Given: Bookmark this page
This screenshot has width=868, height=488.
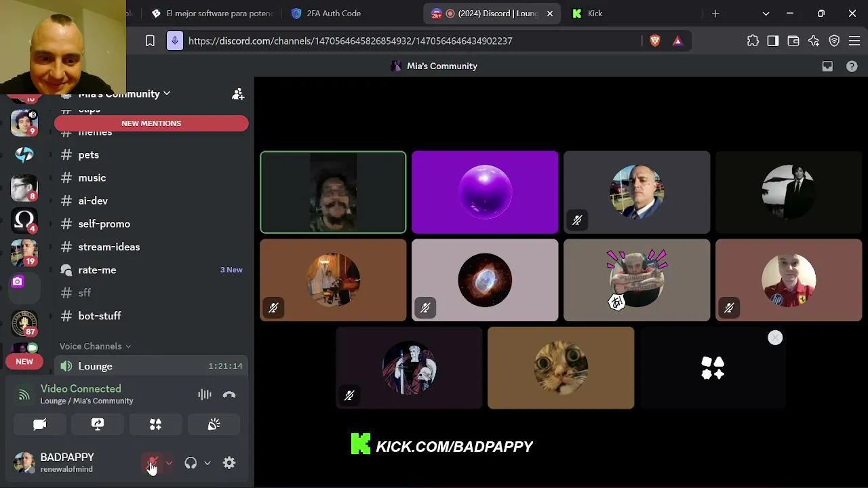Looking at the screenshot, I should pos(150,41).
